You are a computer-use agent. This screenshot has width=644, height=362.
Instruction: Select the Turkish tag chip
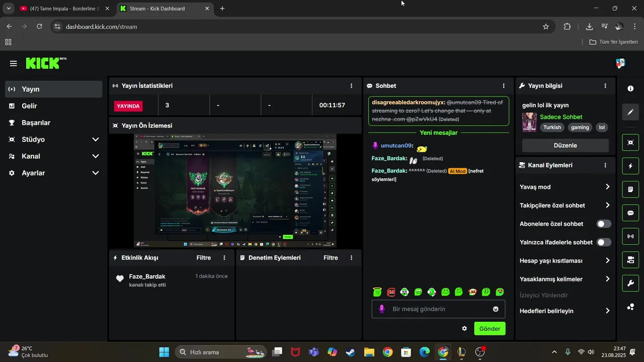tap(552, 128)
